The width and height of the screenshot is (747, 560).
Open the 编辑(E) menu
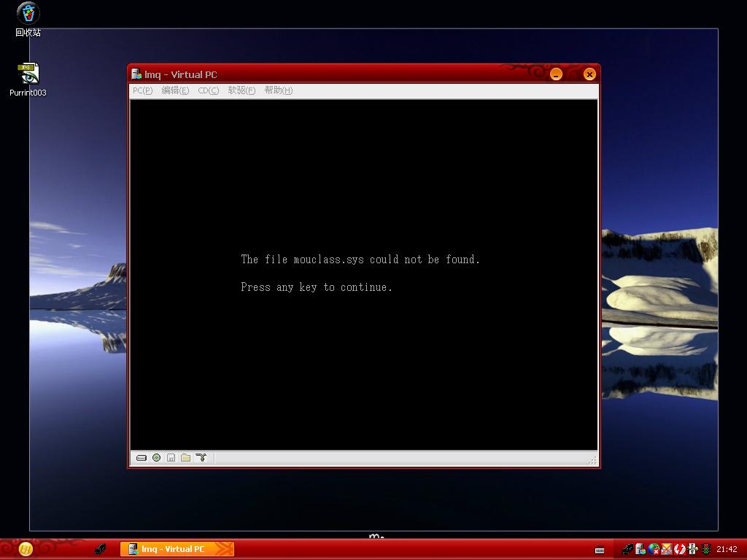point(175,90)
